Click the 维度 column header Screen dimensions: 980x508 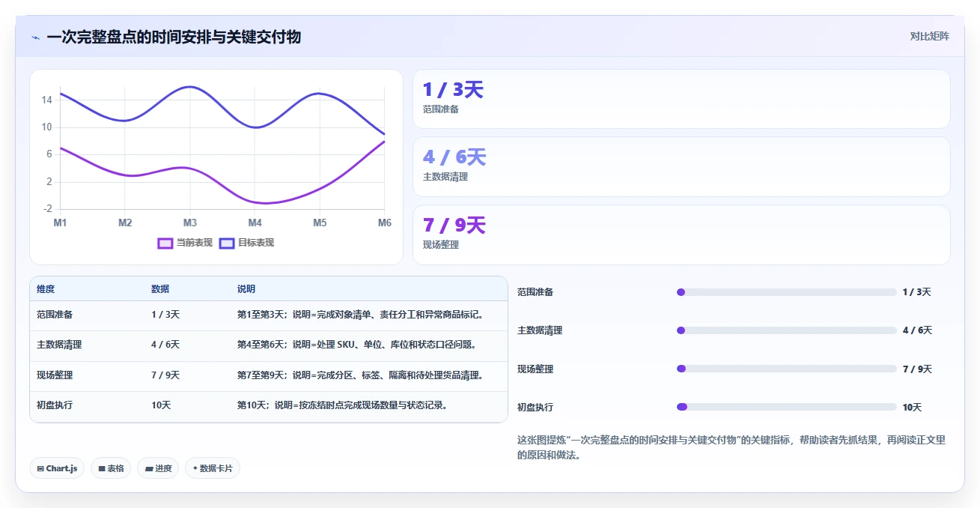pos(46,289)
